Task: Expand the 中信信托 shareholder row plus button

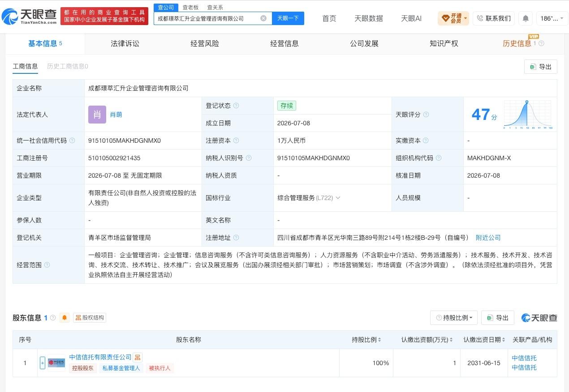Action: [x=43, y=362]
